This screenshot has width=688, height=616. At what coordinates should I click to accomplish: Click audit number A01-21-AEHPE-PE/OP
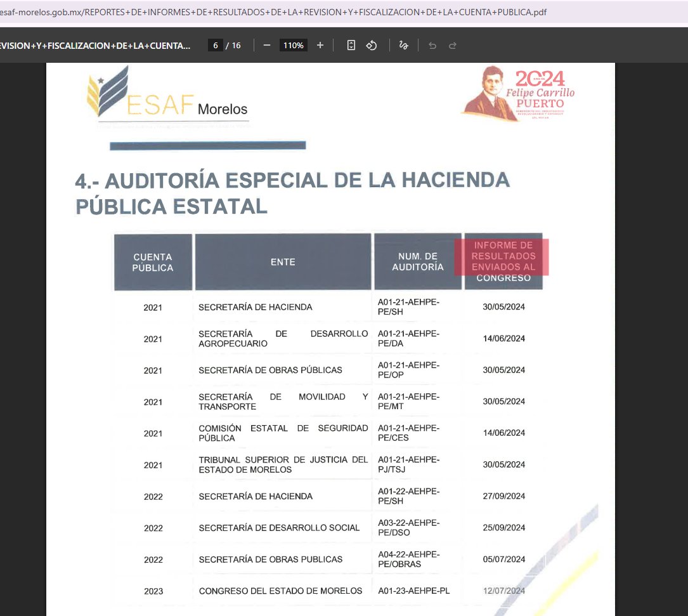[408, 370]
